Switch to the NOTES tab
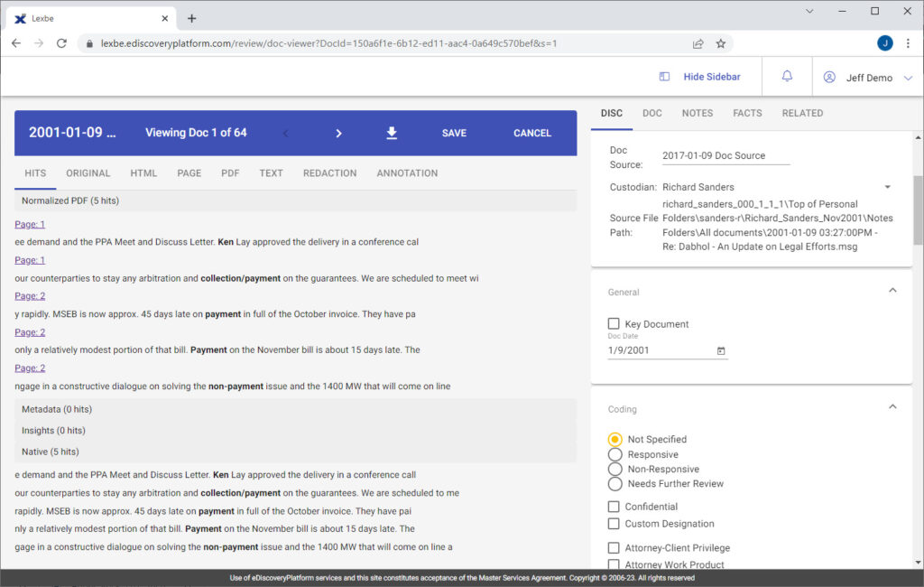Image resolution: width=924 pixels, height=587 pixels. pos(698,113)
